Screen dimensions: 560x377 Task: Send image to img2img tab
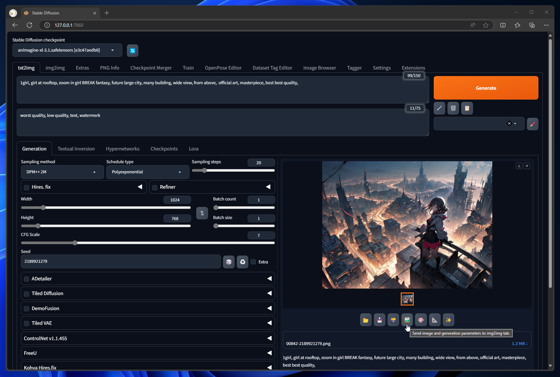tap(407, 320)
